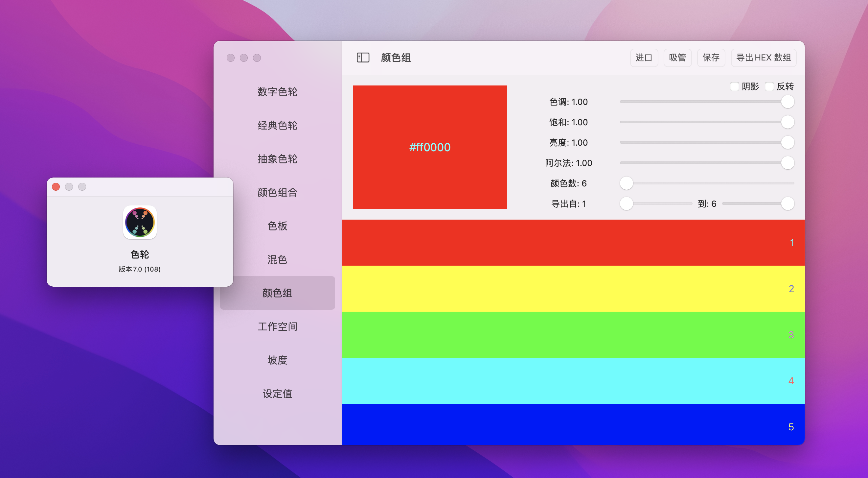This screenshot has height=478, width=868.
Task: Click the color wheel app icon
Action: point(140,223)
